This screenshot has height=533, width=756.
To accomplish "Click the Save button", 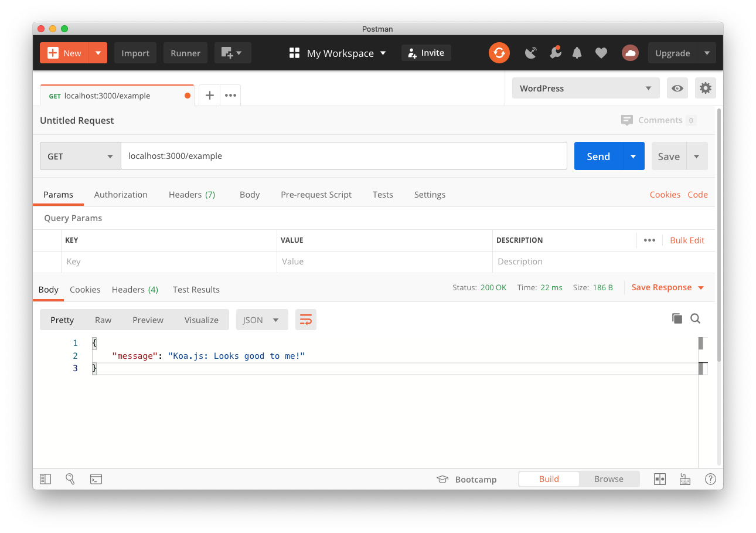I will point(669,156).
